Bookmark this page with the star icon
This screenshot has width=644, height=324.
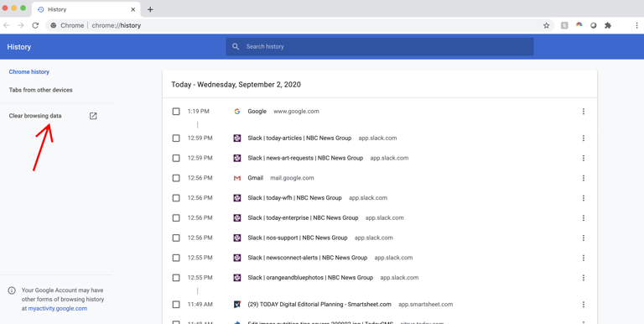point(546,25)
